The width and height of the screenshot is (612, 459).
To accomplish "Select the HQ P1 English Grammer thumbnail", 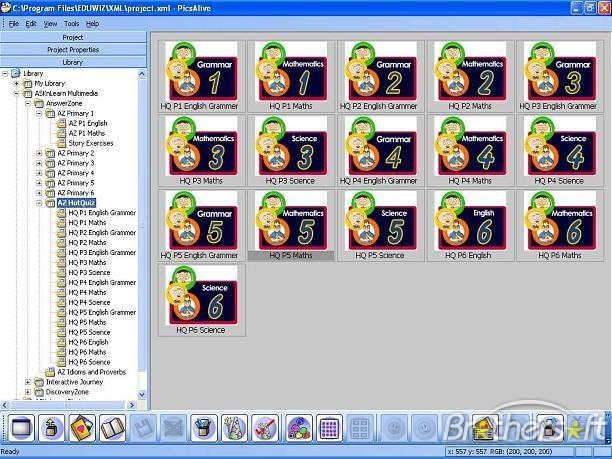I will click(x=201, y=76).
